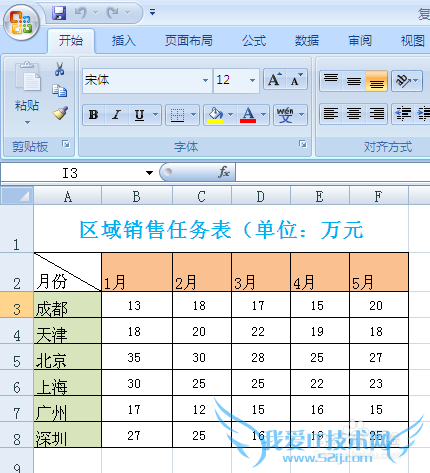Select row 8 header
Viewport: 430px width, 473px height.
click(x=17, y=435)
